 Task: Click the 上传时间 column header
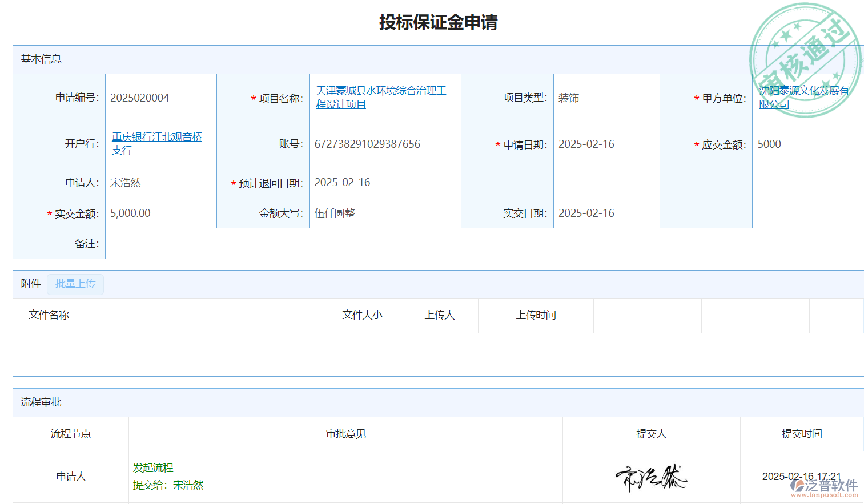[x=536, y=315]
